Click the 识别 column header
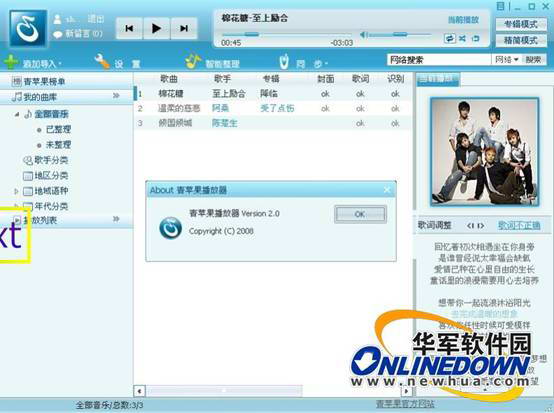Screen dimensions: 554x413 pos(395,79)
